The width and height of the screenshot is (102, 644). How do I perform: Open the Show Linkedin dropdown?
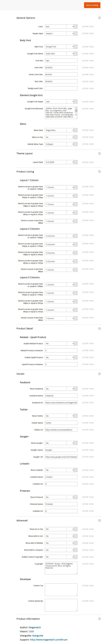pyautogui.click(x=61, y=470)
